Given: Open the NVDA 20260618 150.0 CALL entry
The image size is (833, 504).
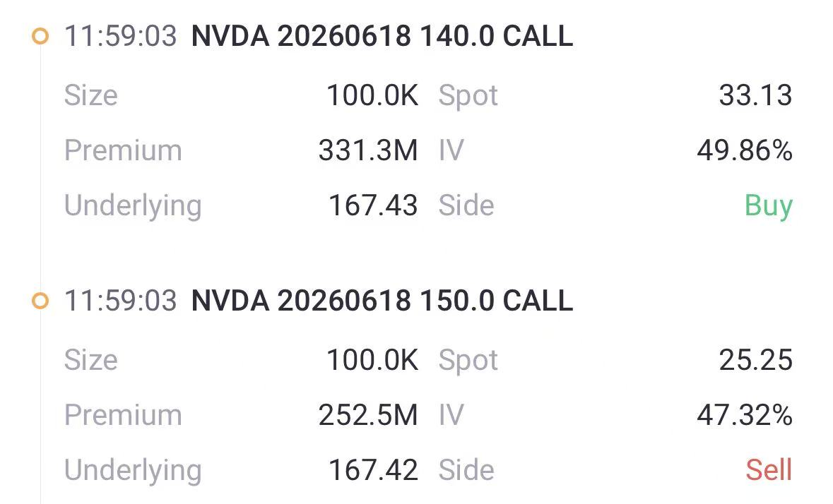Looking at the screenshot, I should 382,301.
